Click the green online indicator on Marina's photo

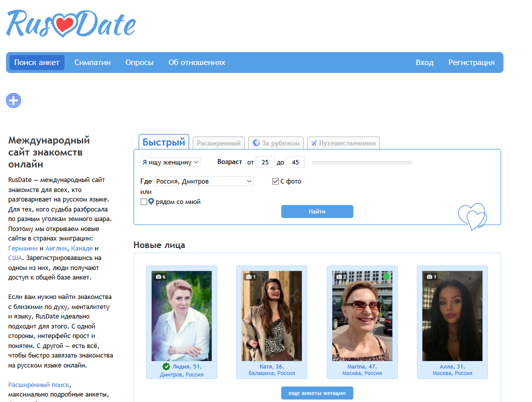coord(386,276)
